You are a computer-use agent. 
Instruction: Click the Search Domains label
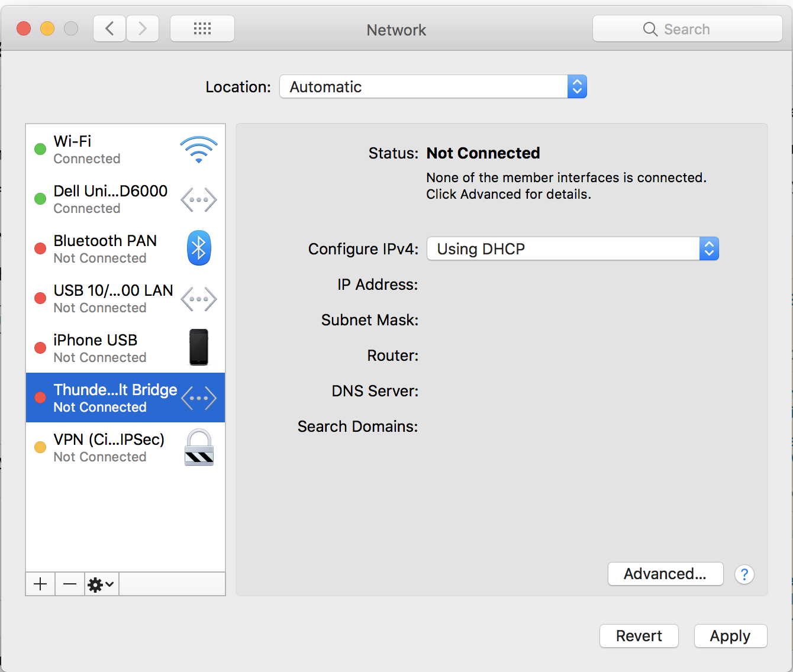tap(358, 427)
